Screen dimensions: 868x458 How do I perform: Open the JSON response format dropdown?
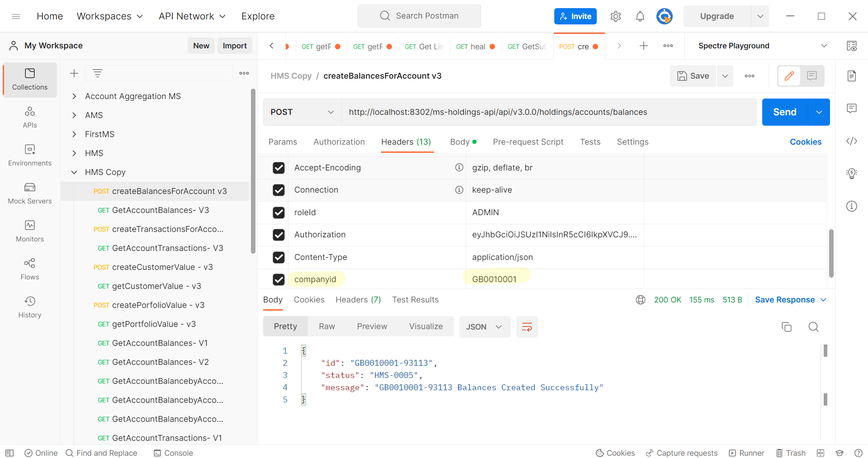484,327
